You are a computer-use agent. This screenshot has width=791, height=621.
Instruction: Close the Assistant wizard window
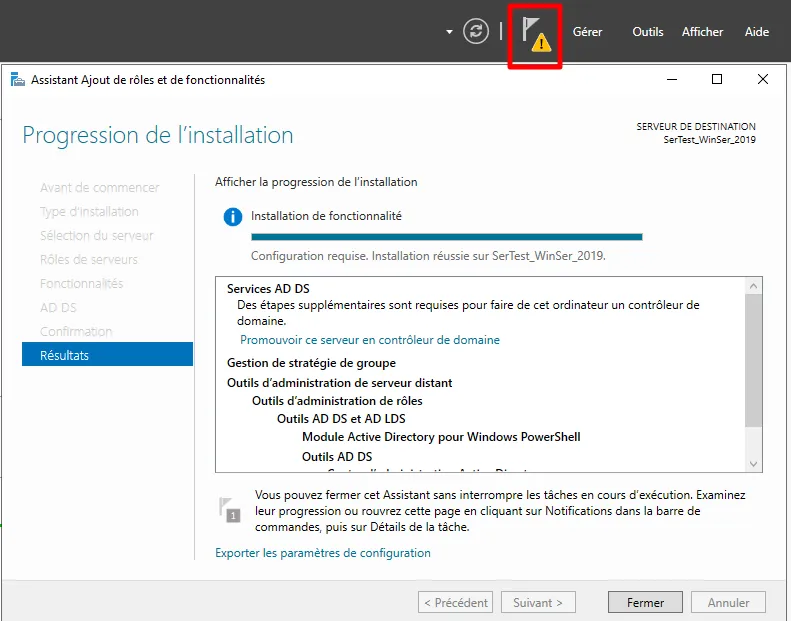763,79
